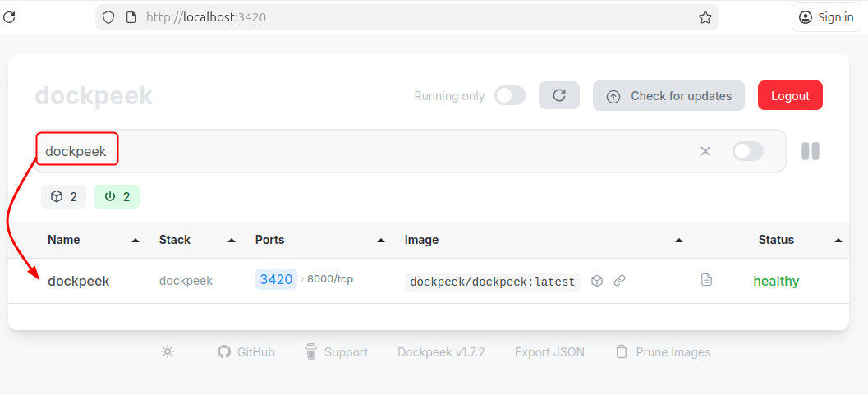This screenshot has width=868, height=395.
Task: Sort by Name column arrow
Action: [135, 241]
